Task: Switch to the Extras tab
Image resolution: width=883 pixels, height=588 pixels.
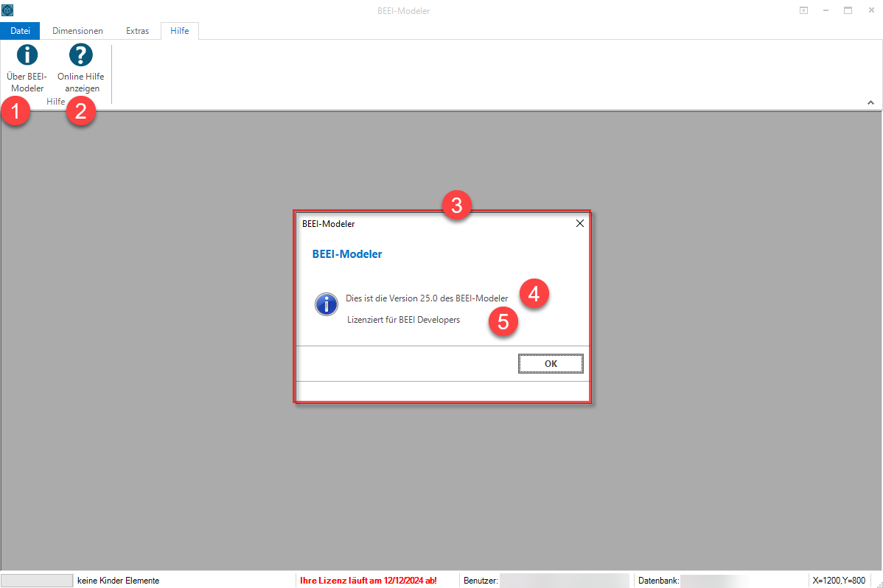Action: [x=137, y=31]
